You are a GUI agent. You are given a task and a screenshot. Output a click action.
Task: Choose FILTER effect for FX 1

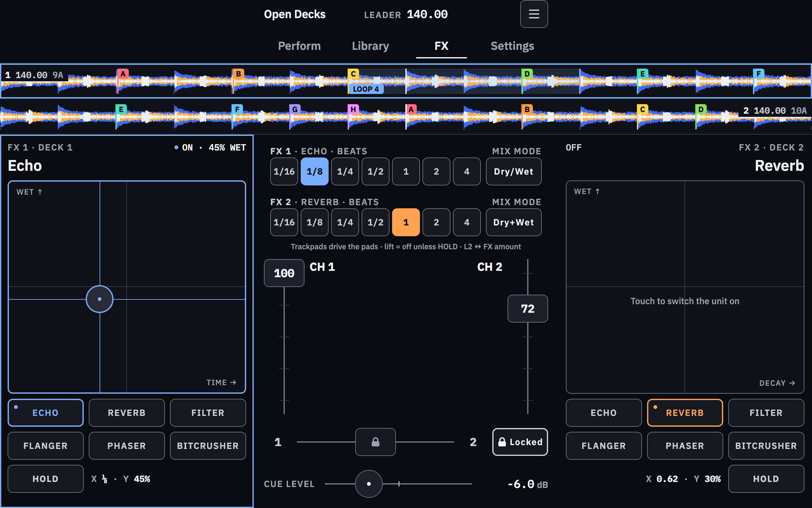[208, 412]
